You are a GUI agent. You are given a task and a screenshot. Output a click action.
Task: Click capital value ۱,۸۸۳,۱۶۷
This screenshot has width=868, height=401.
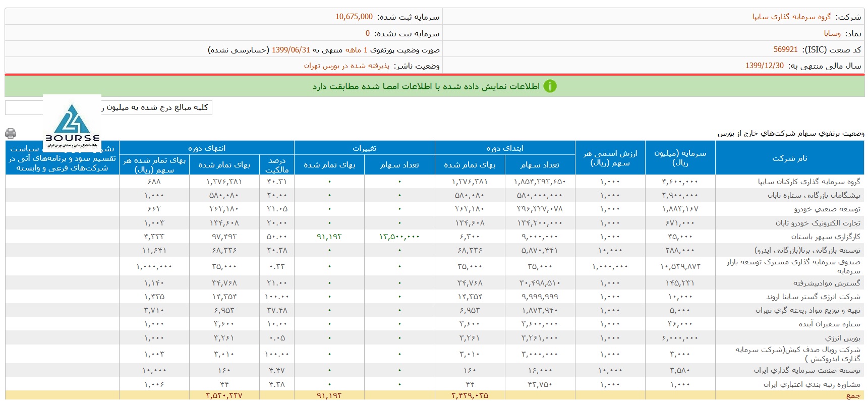coord(680,209)
